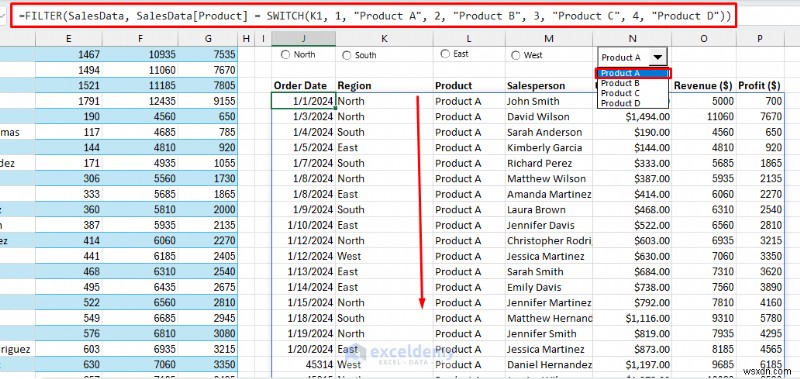Click the Amanda Martinez cell
The image size is (800, 379).
tap(549, 194)
